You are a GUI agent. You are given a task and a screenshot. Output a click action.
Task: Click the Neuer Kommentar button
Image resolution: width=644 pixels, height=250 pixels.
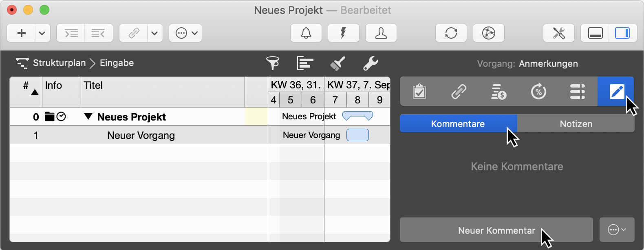point(496,230)
